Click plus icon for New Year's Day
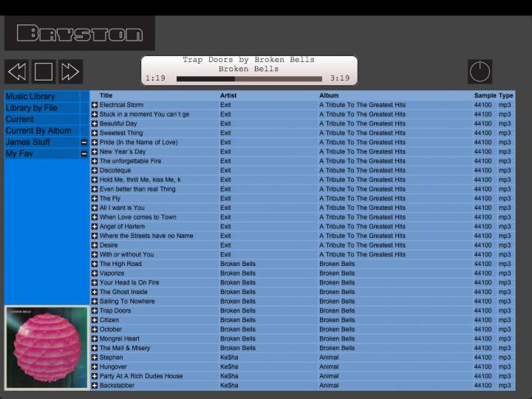 (95, 151)
